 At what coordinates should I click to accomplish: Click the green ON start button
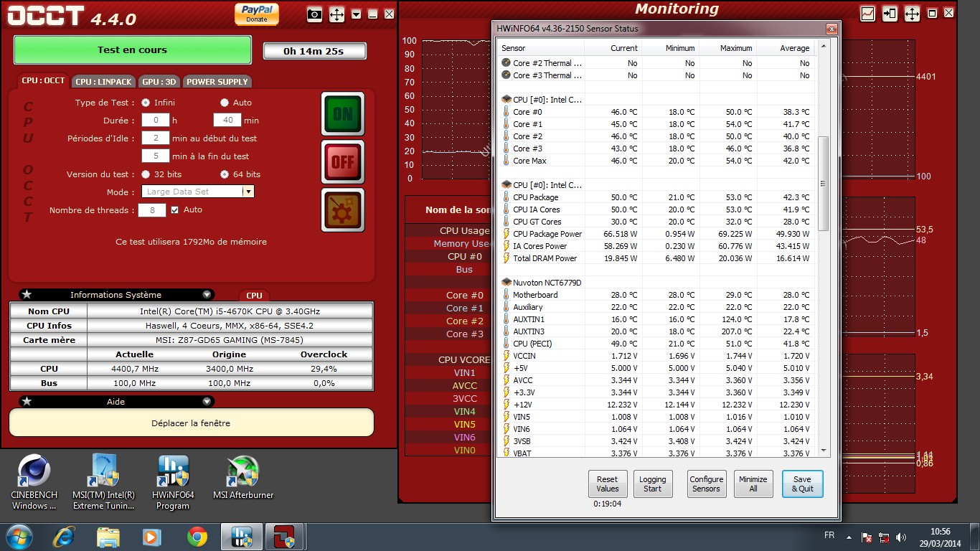click(343, 113)
